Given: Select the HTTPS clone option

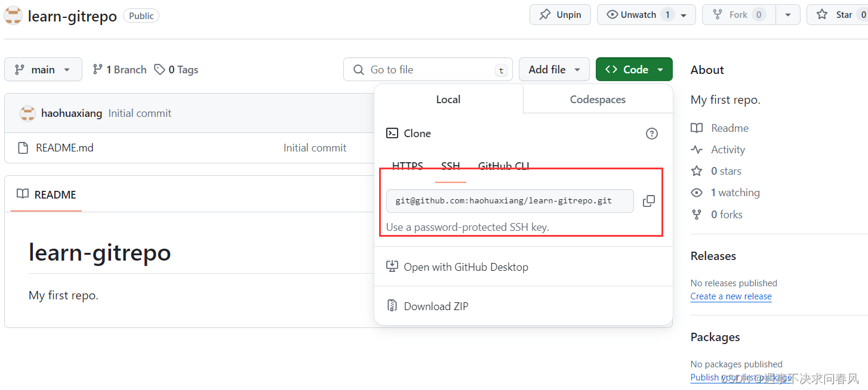Looking at the screenshot, I should pyautogui.click(x=408, y=166).
